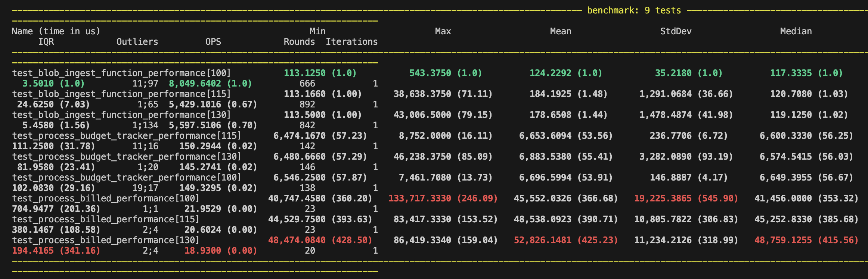Click the 'Median' column header

[x=796, y=31]
